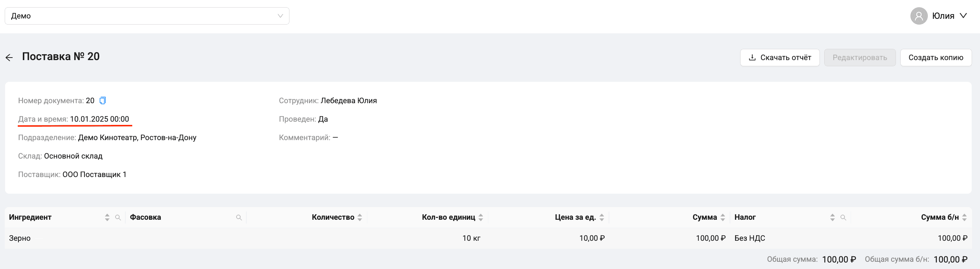
Task: Click the Фасовка column header
Action: point(145,217)
